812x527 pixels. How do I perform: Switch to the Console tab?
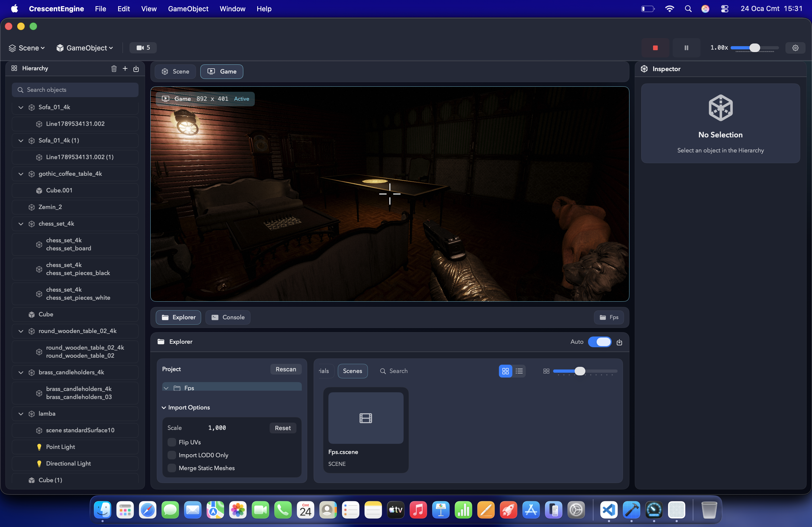(x=228, y=317)
